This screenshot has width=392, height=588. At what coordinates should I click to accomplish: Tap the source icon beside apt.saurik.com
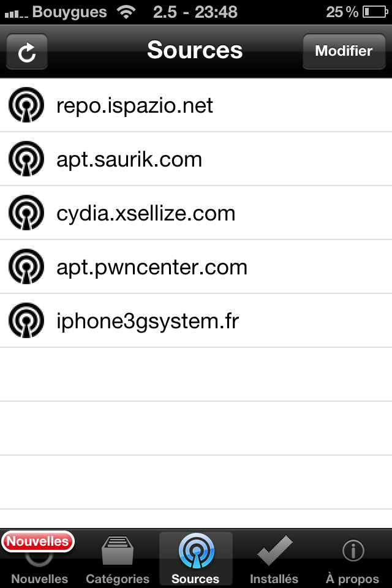pyautogui.click(x=26, y=159)
